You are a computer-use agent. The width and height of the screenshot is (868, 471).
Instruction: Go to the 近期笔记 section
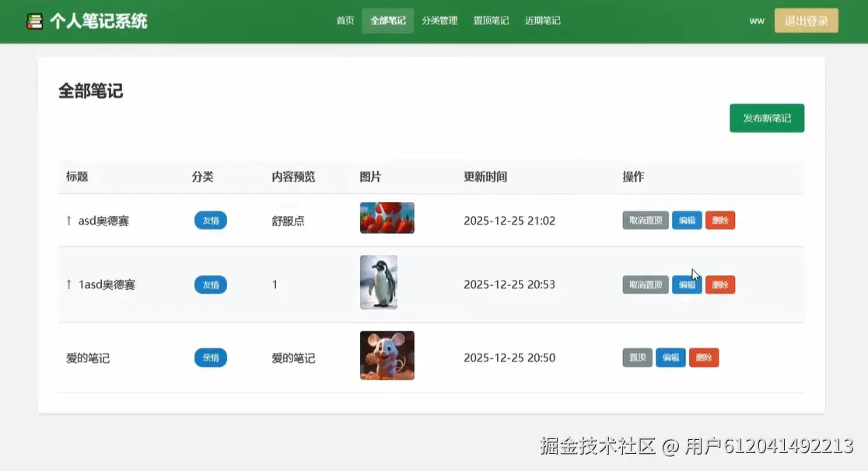tap(542, 21)
